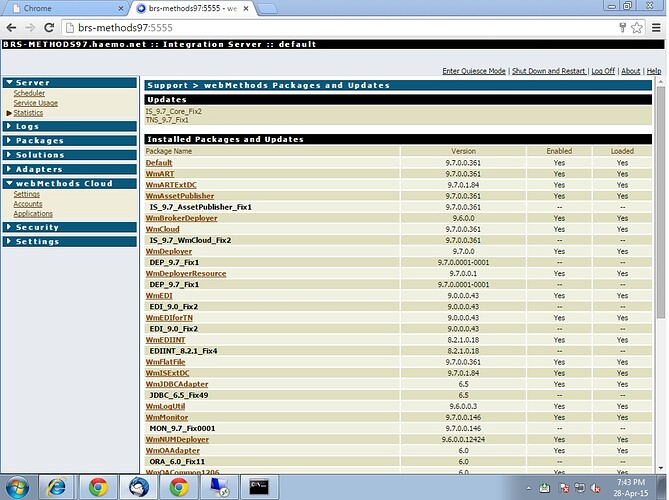Screen dimensions: 669x500
Task: Open the WmCloud package link
Action: point(163,229)
